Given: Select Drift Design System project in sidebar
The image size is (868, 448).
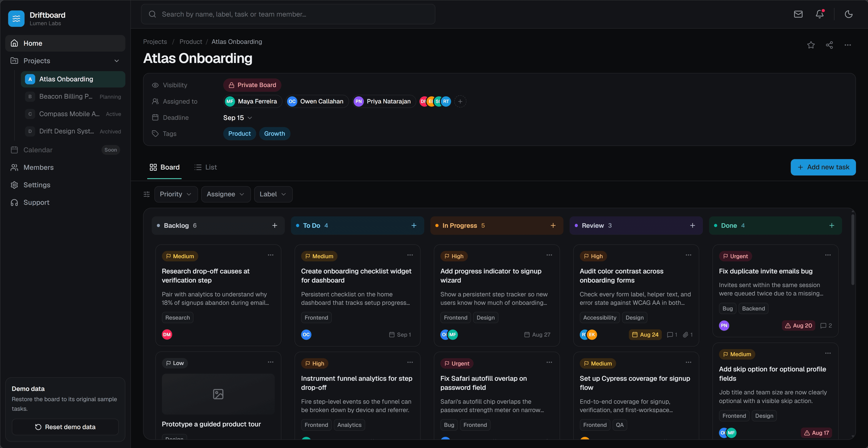Looking at the screenshot, I should [x=73, y=131].
